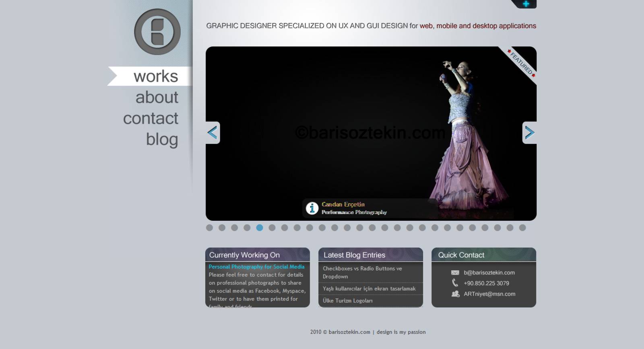
Task: Click the messenger contacts icon
Action: click(455, 294)
